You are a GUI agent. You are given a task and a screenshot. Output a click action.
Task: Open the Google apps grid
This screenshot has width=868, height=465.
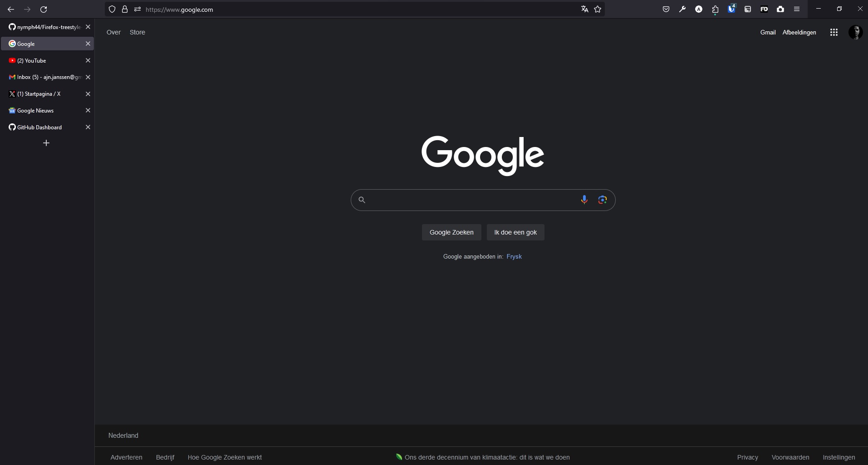click(834, 32)
